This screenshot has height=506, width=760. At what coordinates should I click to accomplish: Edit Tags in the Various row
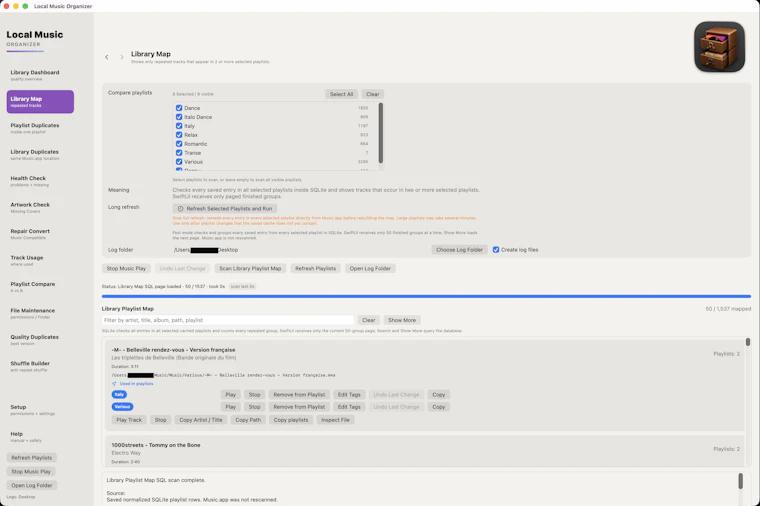[x=349, y=407]
